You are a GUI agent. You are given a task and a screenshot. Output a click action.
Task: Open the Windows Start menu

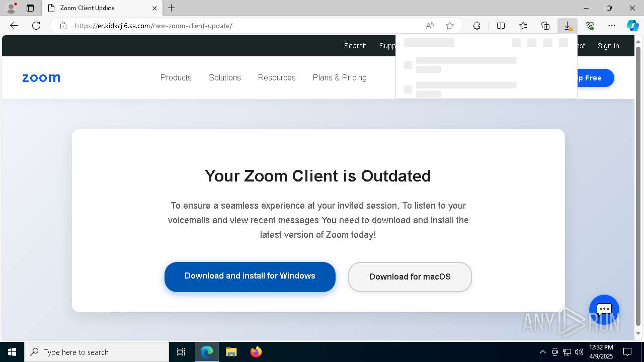click(12, 352)
